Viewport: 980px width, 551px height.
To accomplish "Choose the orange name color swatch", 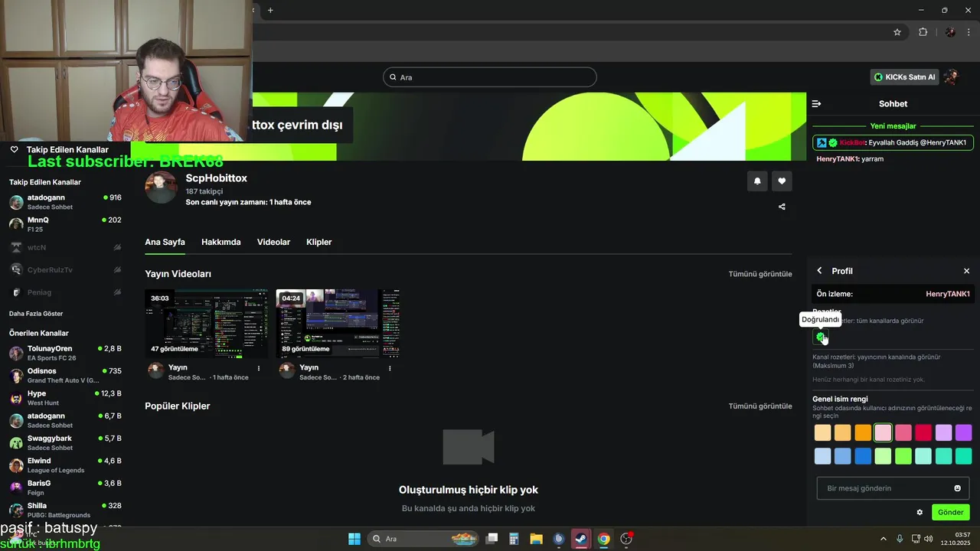I will pyautogui.click(x=863, y=432).
